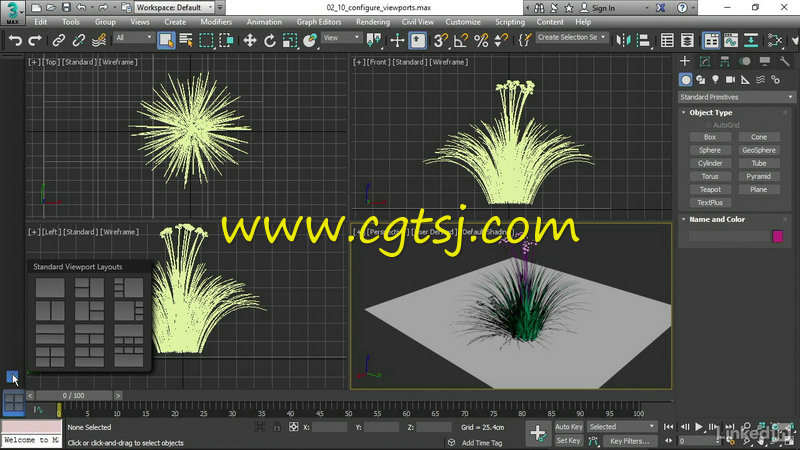Click the Redo arrow in main toolbar
The height and width of the screenshot is (450, 800).
35,40
